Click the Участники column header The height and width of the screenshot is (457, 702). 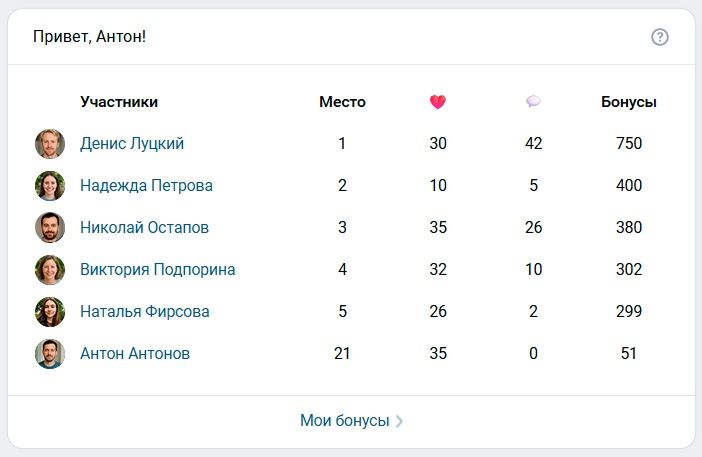tap(119, 102)
